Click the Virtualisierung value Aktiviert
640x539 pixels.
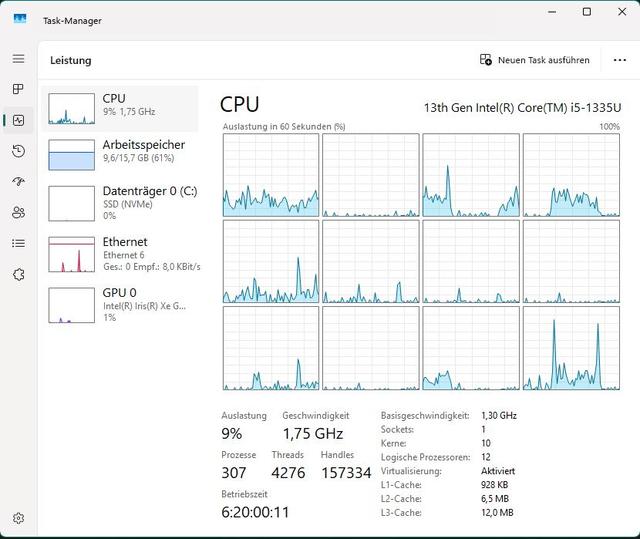click(498, 471)
